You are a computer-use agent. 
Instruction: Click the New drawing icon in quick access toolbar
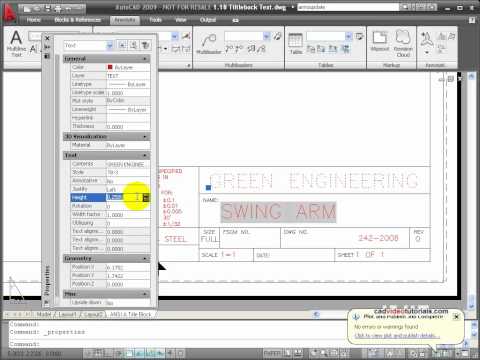(x=27, y=9)
